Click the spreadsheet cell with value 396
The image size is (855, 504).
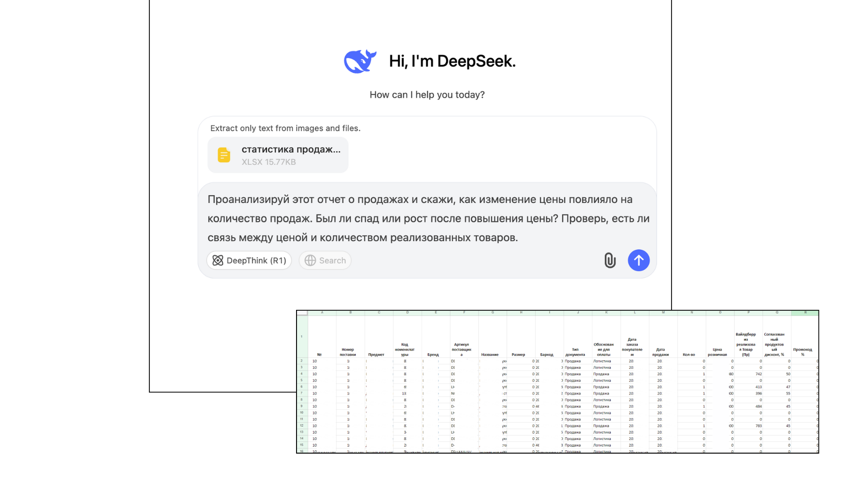coord(749,393)
